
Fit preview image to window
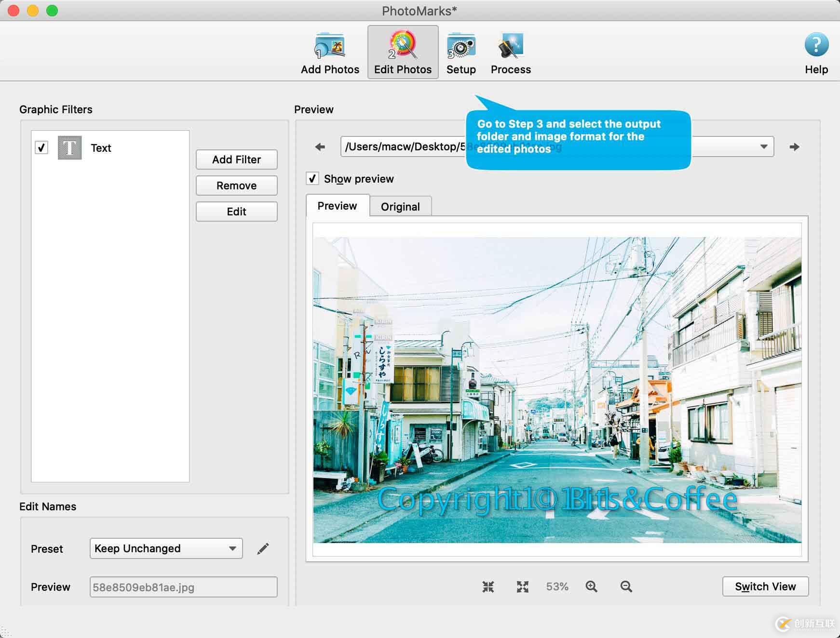click(488, 586)
